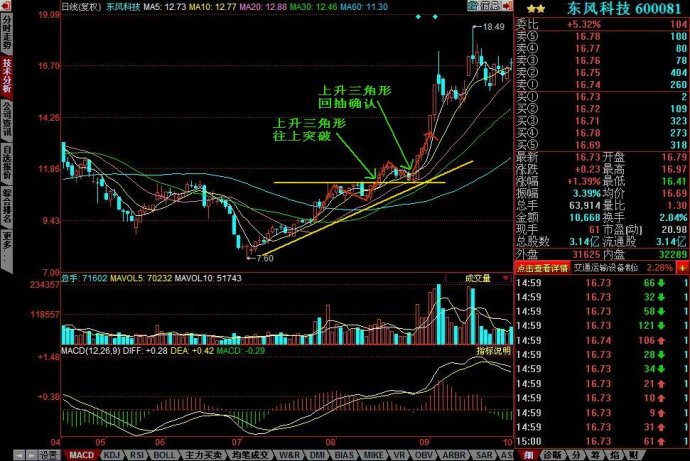Click the 15:00 trade row
The width and height of the screenshot is (690, 461).
tap(602, 441)
